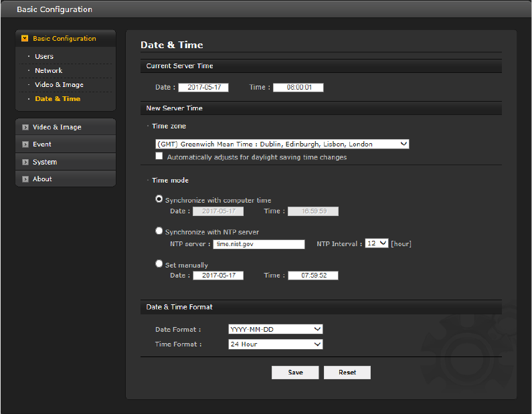Open Video & Image under Basic Configuration
This screenshot has width=532, height=414.
[x=59, y=85]
